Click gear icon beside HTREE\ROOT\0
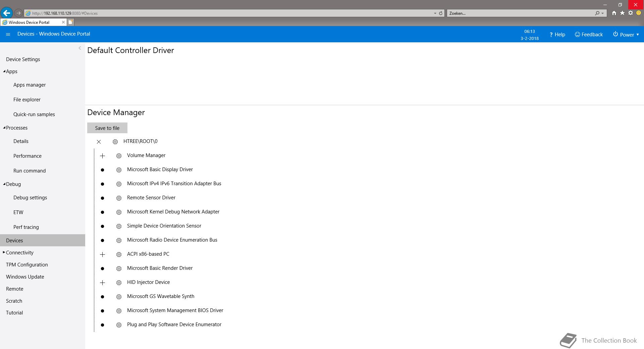644x349 pixels. click(115, 142)
